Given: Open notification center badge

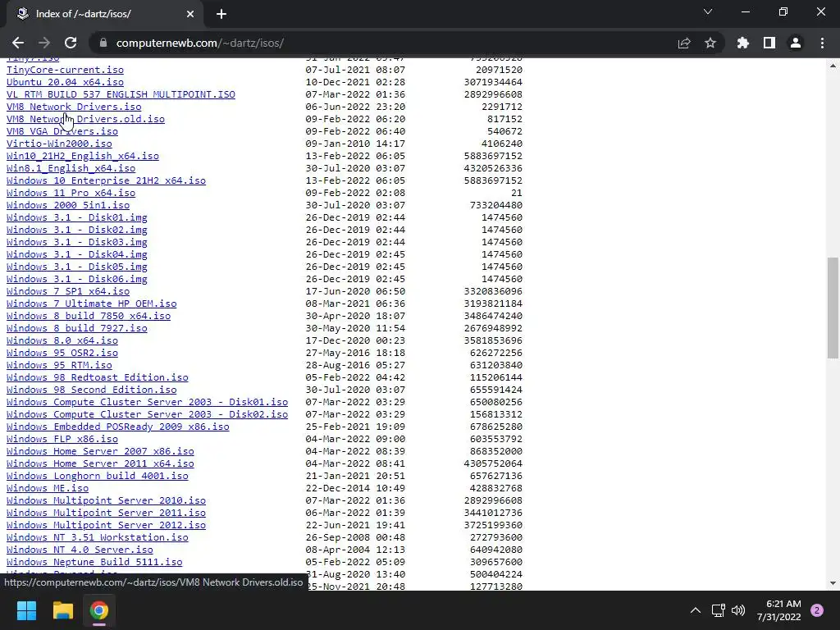Looking at the screenshot, I should pos(817,610).
